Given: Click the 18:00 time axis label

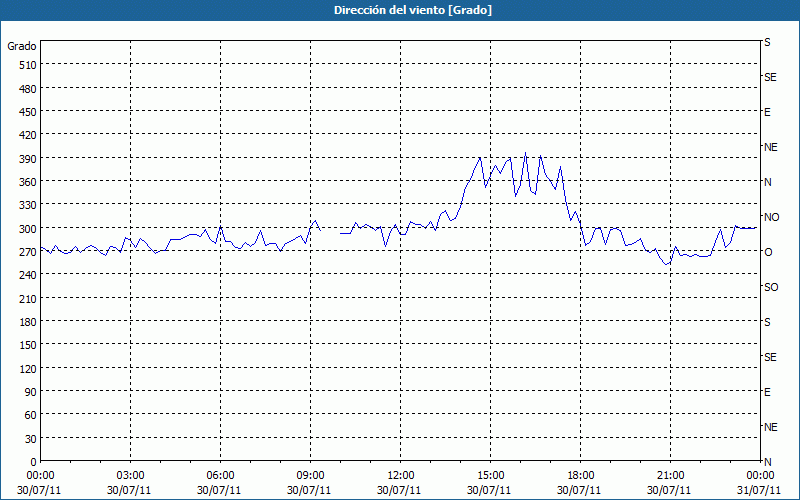Looking at the screenshot, I should coord(580,476).
